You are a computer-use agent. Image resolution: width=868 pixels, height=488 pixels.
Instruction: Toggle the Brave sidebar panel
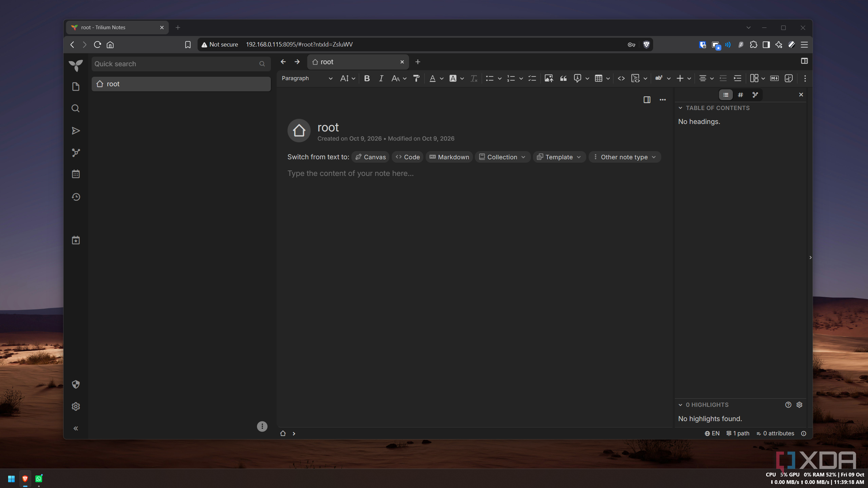[x=766, y=44]
